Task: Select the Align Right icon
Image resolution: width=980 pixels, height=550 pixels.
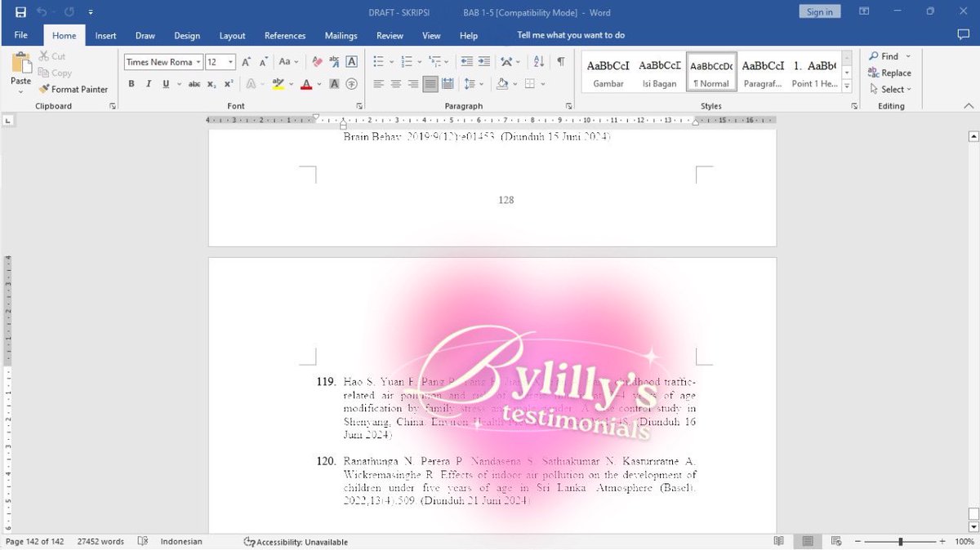Action: (x=413, y=84)
